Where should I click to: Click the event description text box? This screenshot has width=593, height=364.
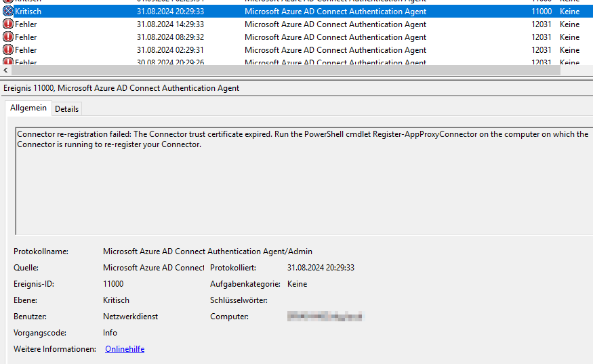coord(304,181)
